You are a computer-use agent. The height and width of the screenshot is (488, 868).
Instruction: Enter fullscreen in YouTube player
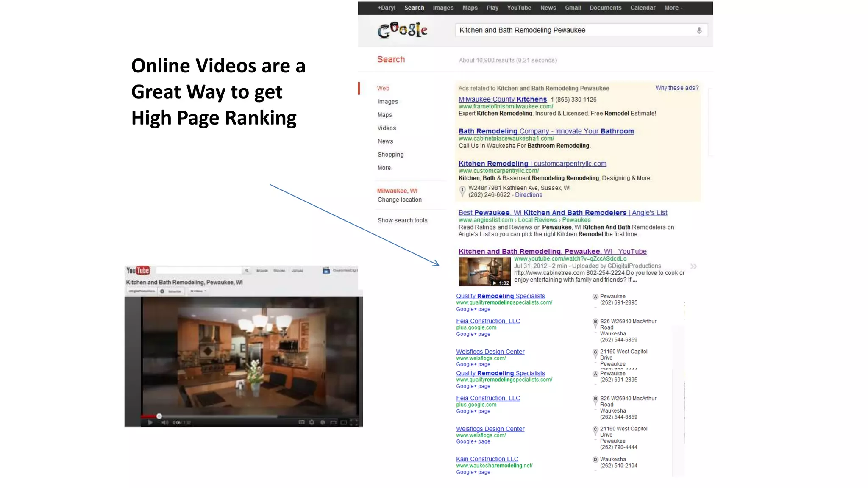point(354,422)
